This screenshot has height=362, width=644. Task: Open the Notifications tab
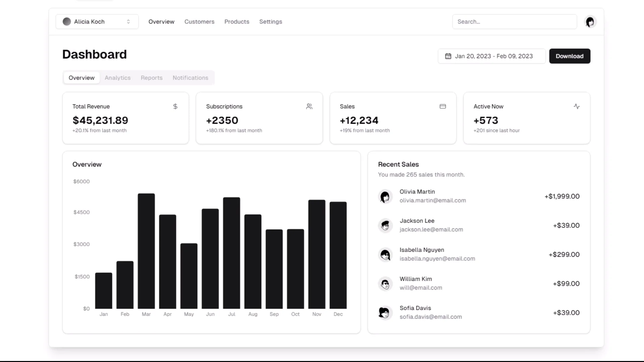[x=191, y=78]
